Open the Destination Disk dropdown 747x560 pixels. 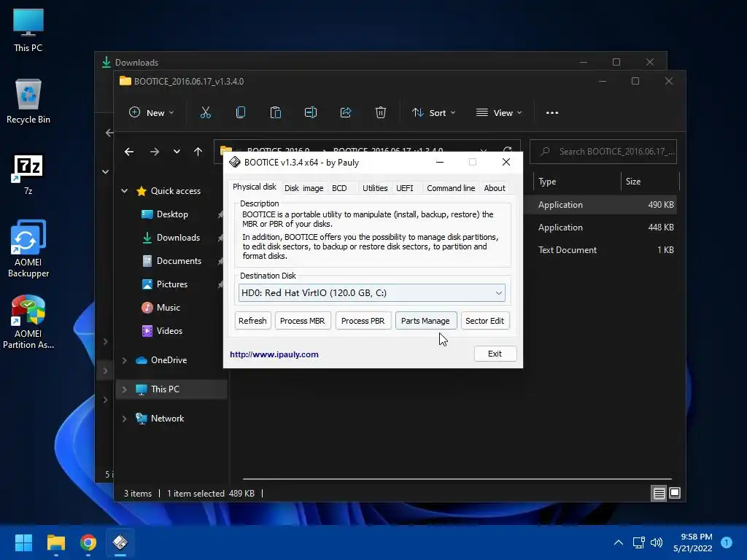pos(371,293)
